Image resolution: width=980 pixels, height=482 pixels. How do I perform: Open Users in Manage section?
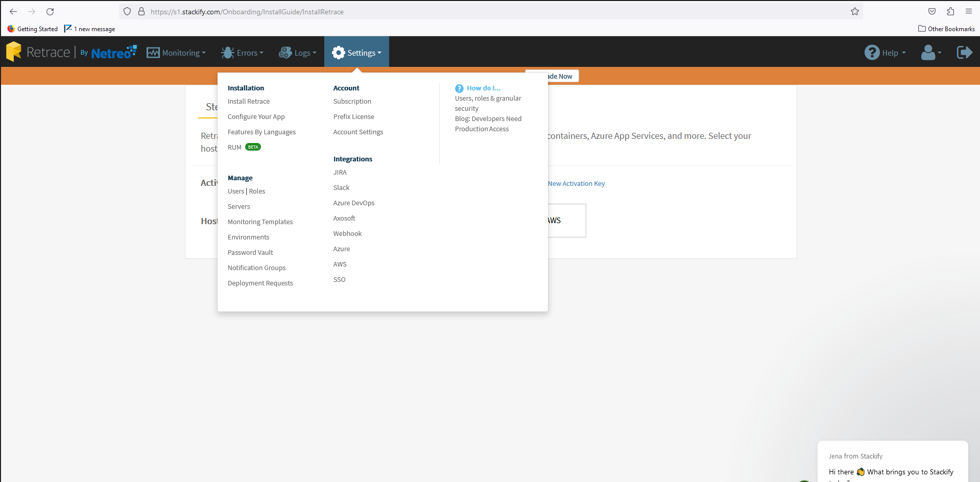coord(236,191)
